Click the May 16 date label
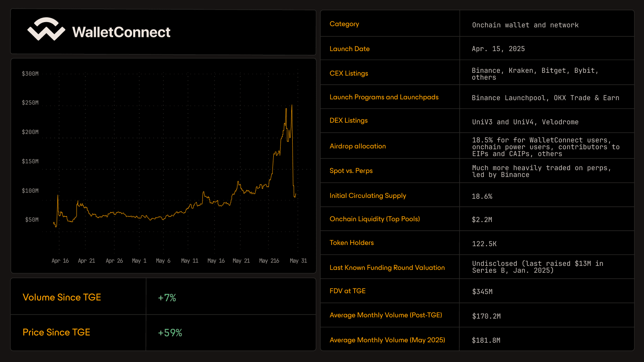644x362 pixels. click(216, 261)
